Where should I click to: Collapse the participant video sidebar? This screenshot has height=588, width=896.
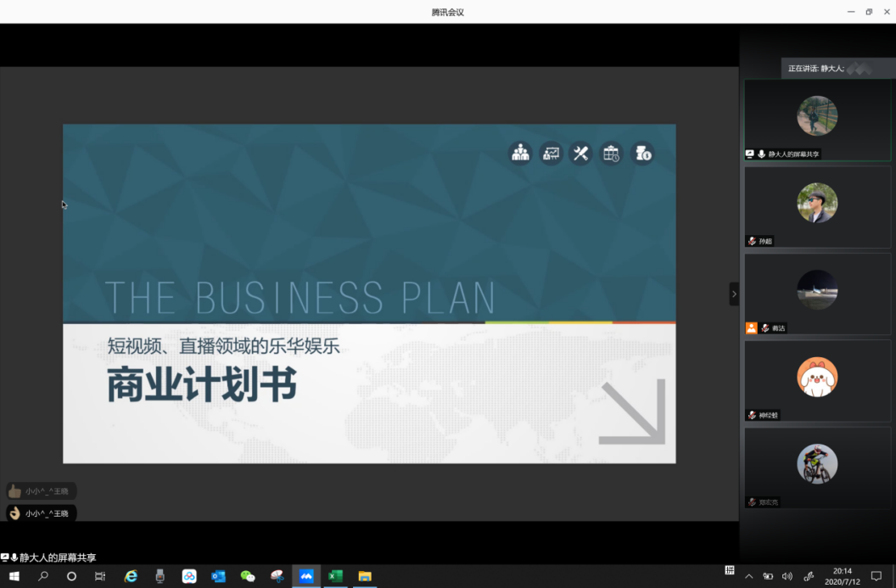tap(734, 294)
